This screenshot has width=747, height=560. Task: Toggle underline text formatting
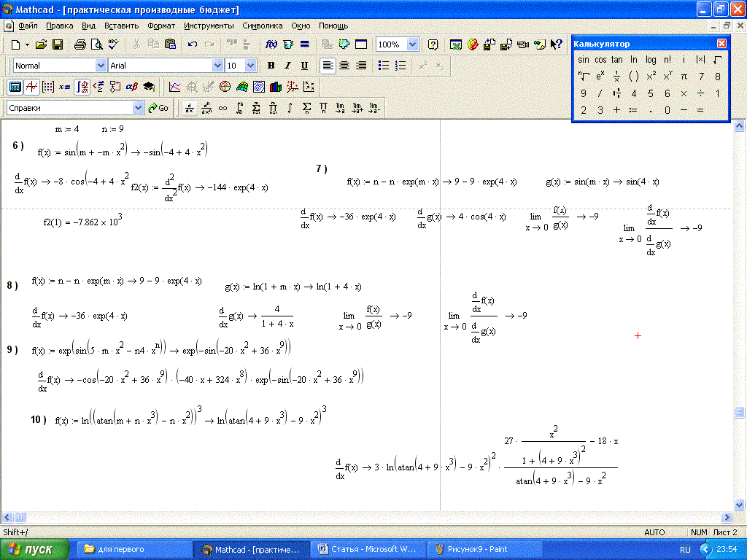(x=304, y=66)
